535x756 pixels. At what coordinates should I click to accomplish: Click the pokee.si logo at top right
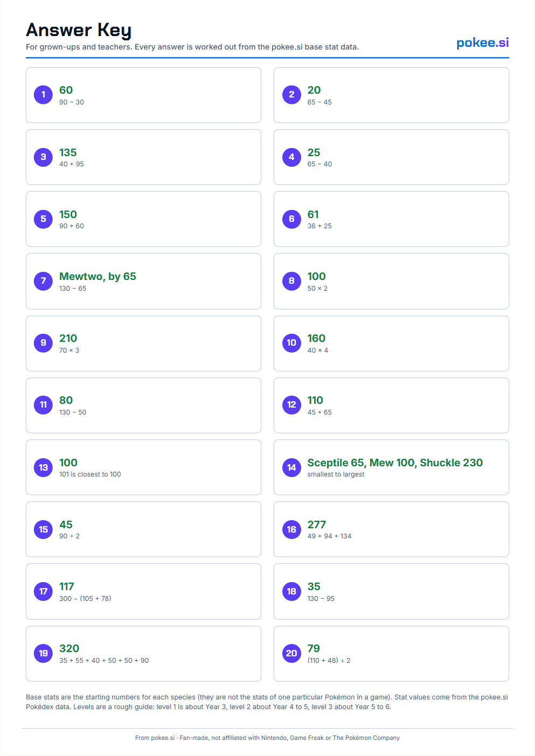pyautogui.click(x=482, y=43)
